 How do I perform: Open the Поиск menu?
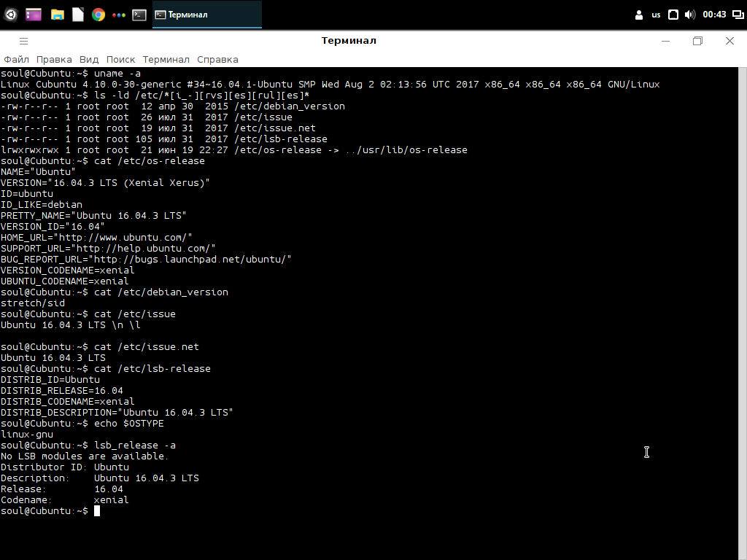point(120,60)
